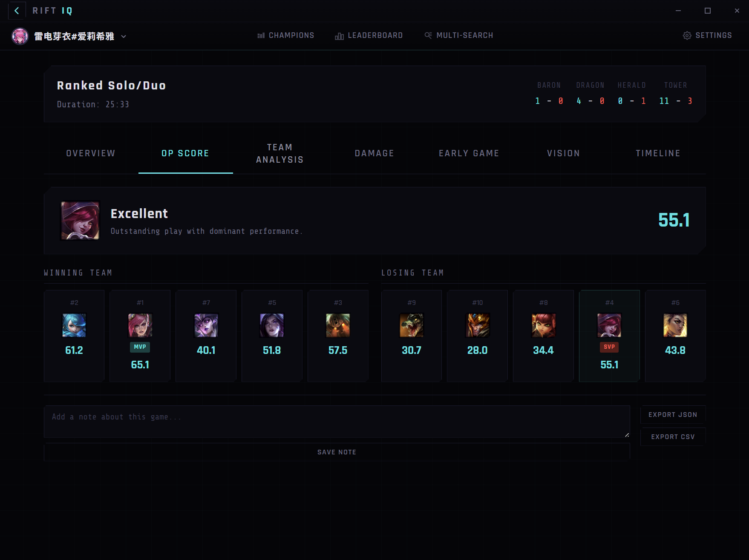Click Export CSV button

click(673, 437)
